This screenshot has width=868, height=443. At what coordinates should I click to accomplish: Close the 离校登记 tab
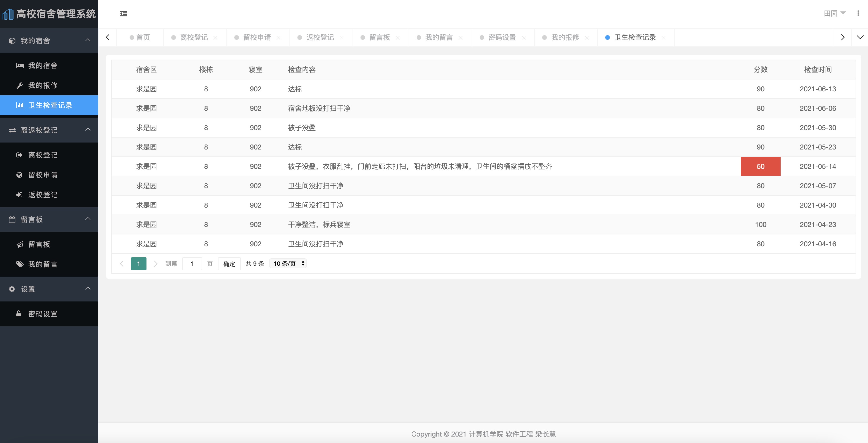click(x=215, y=38)
